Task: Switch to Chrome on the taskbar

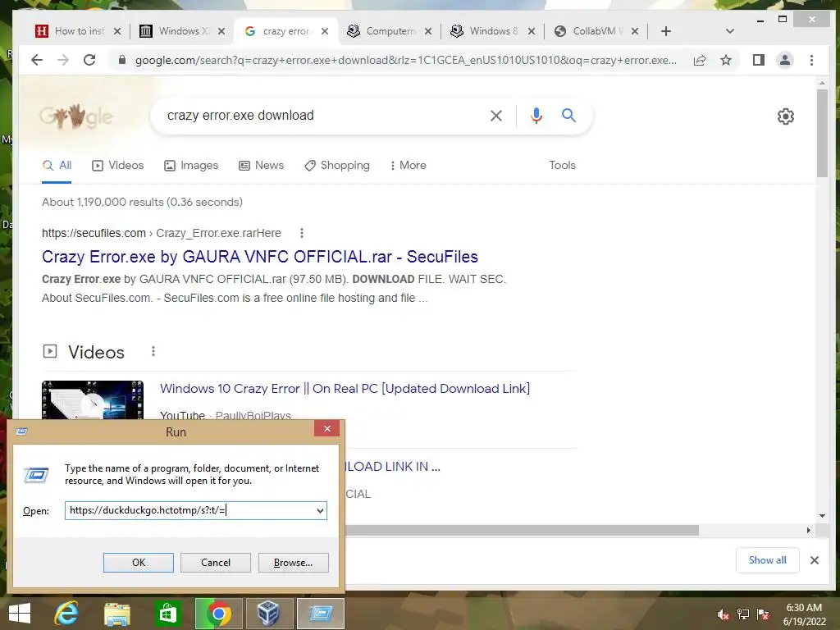Action: (x=218, y=614)
